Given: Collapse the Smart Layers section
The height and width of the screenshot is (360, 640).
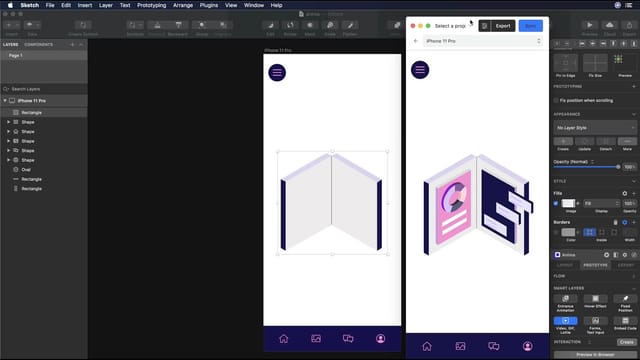Looking at the screenshot, I should tap(634, 288).
